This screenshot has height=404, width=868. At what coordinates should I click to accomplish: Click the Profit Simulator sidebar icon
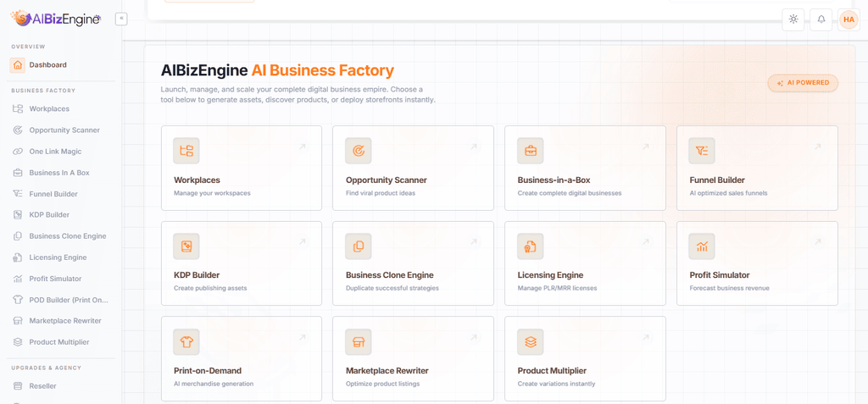tap(18, 279)
